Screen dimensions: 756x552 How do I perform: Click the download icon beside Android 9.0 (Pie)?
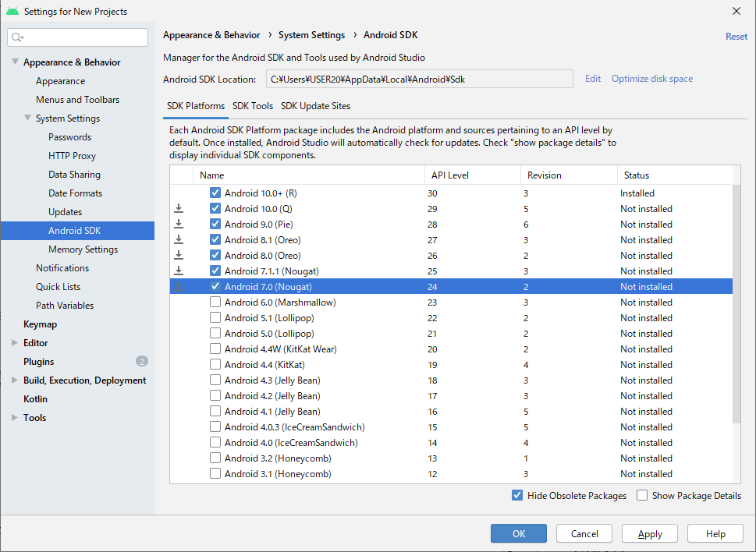(179, 224)
